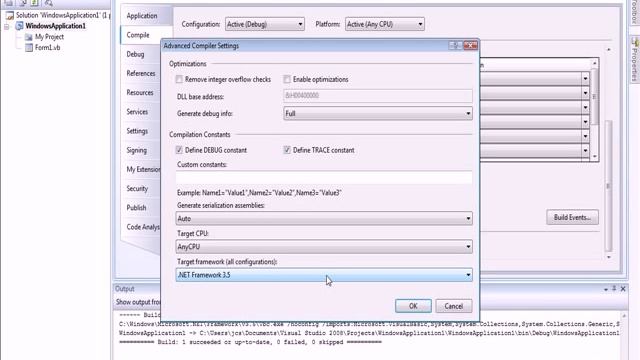Open the Publish tab
This screenshot has width=640, height=360.
tap(136, 208)
